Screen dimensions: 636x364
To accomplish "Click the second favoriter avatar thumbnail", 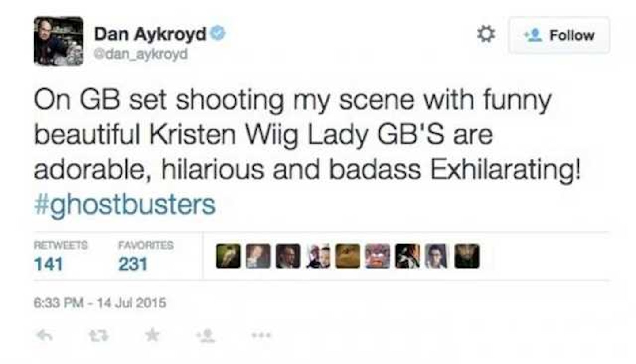I will (x=258, y=256).
